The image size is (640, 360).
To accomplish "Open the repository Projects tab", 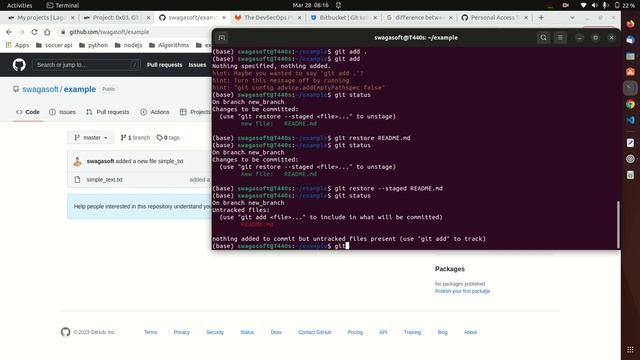I will click(195, 112).
